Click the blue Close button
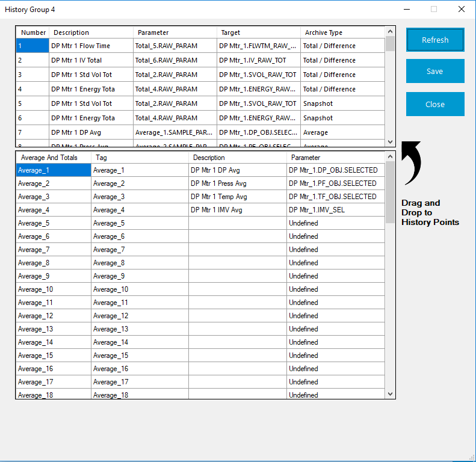The image size is (476, 462). [435, 104]
